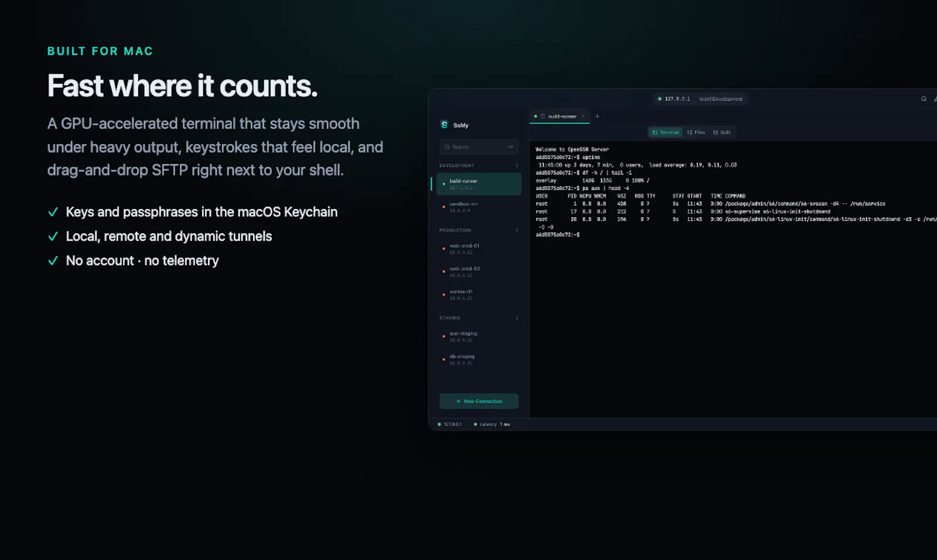Focus the Search field in the sidebar

click(x=479, y=147)
